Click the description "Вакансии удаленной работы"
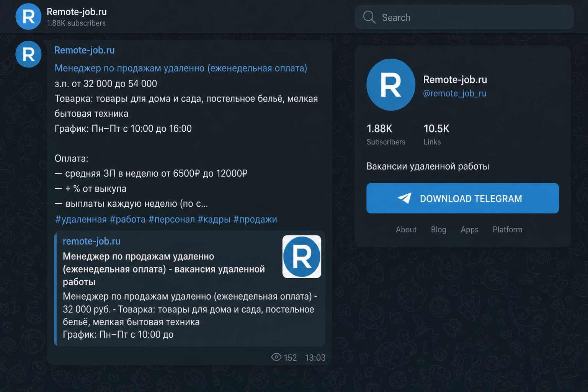Image resolution: width=588 pixels, height=392 pixels. tap(428, 166)
